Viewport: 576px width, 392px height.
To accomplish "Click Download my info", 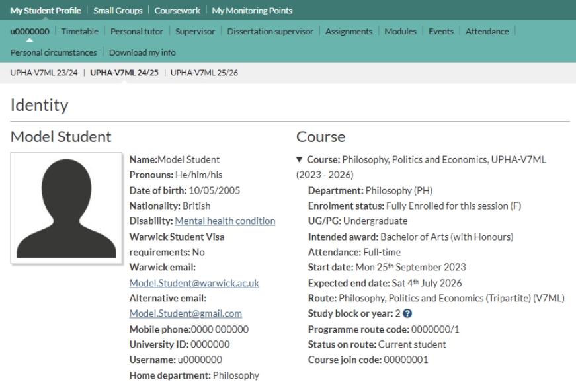I will 142,52.
